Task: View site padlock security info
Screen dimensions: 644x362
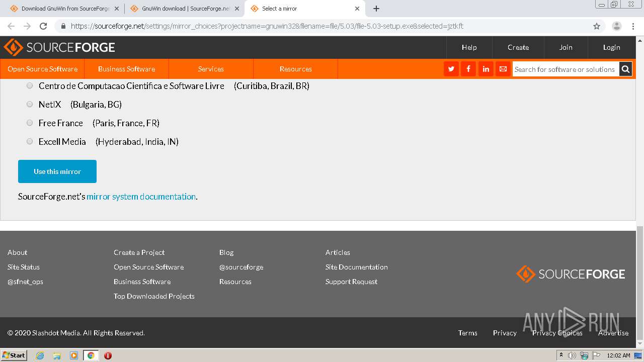Action: pyautogui.click(x=63, y=26)
